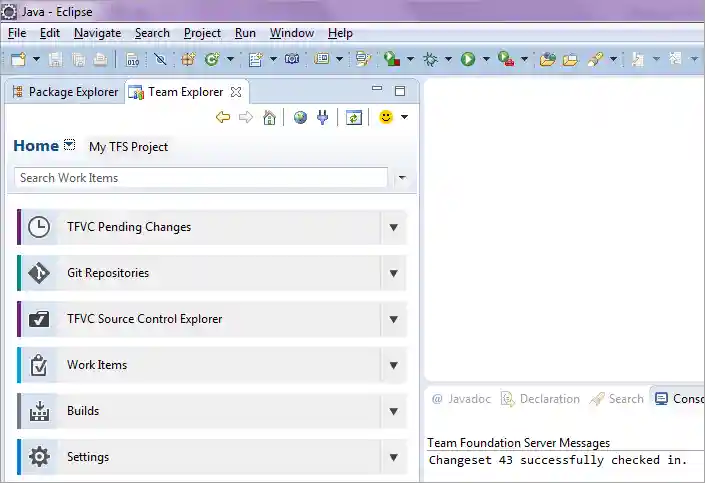Expand TFVC Source Control Explorer arrow menu

(x=393, y=319)
